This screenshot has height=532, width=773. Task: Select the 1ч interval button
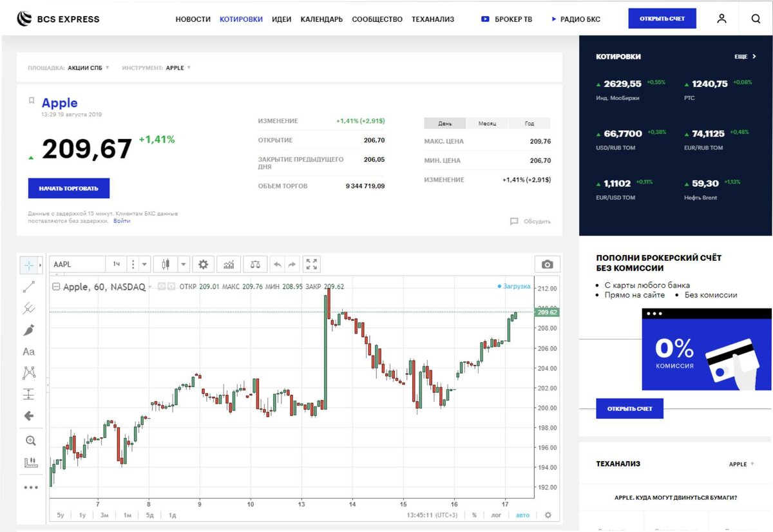(x=117, y=264)
